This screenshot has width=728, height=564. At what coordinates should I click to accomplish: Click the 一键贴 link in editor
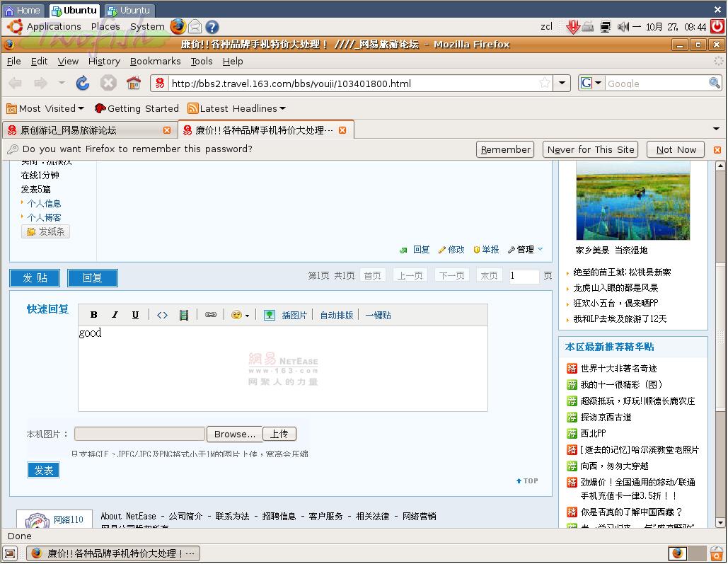(378, 315)
